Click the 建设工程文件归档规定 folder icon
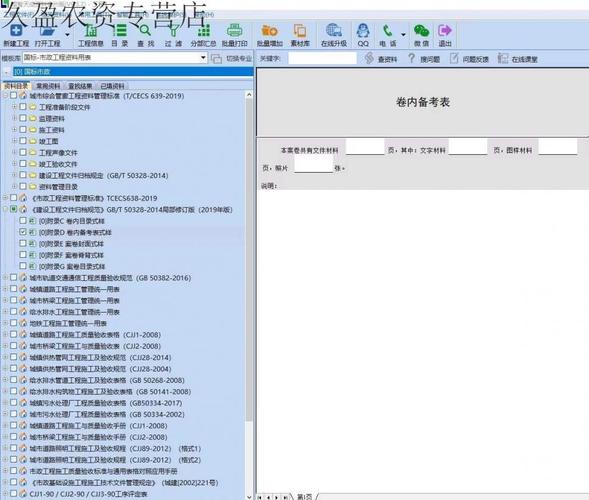The height and width of the screenshot is (500, 589). point(33,175)
